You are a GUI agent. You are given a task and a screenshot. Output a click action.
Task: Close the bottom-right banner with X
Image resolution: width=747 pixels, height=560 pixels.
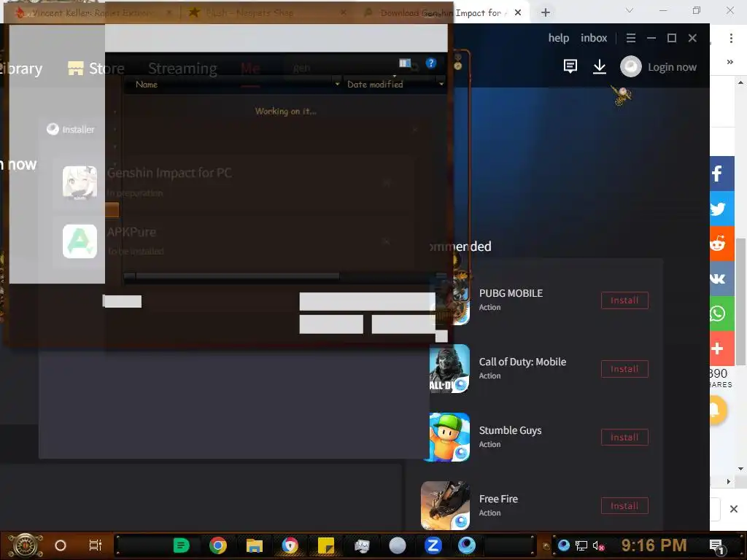[734, 509]
